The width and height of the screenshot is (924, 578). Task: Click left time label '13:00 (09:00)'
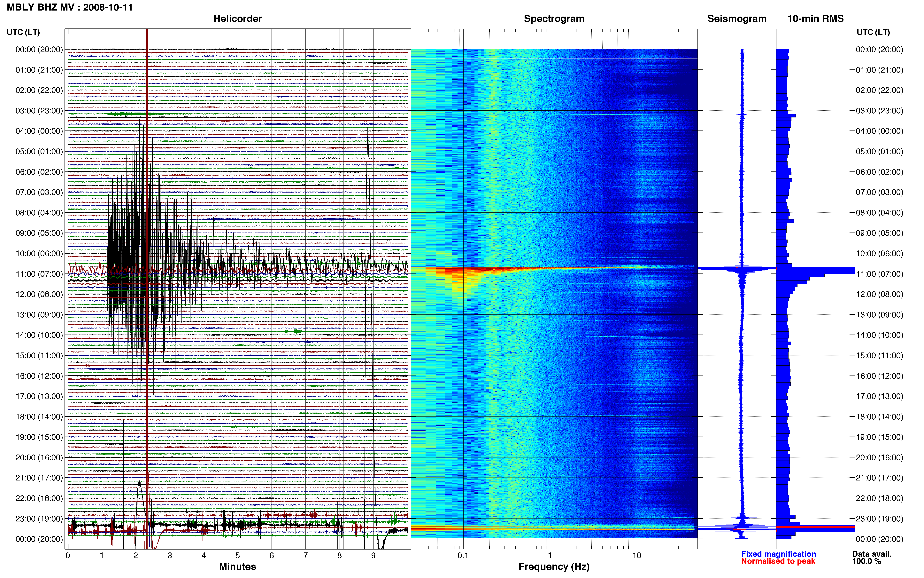(x=39, y=315)
